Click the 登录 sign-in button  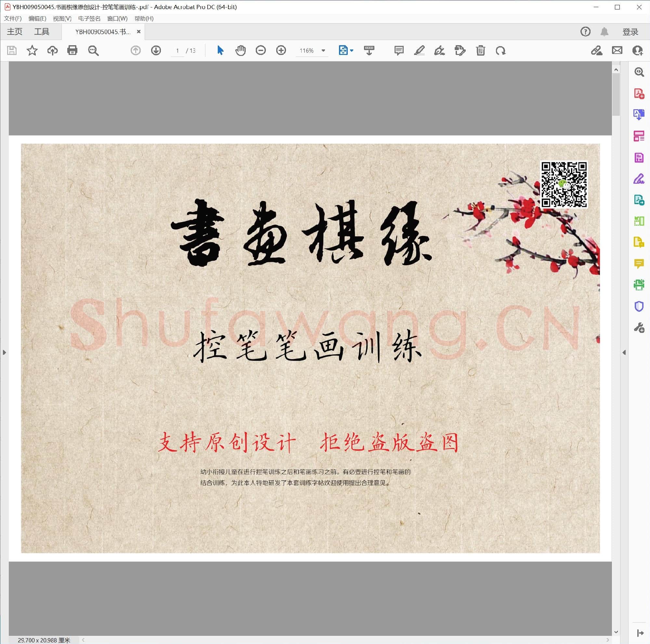(x=630, y=32)
